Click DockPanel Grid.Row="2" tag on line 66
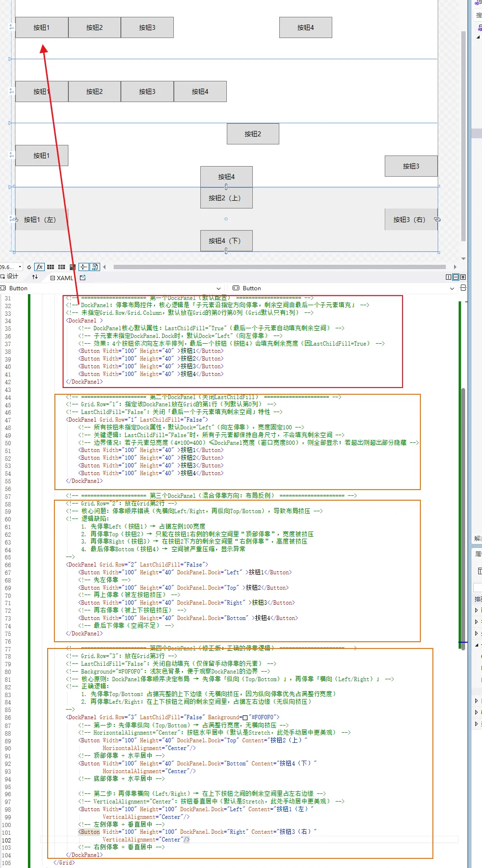Image resolution: width=482 pixels, height=868 pixels. click(137, 565)
